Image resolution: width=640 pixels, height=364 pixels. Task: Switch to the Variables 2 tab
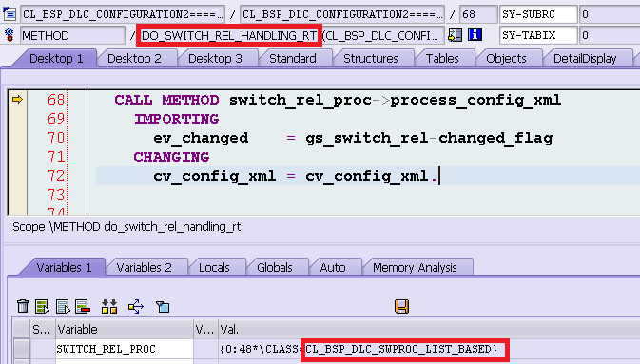click(x=145, y=267)
